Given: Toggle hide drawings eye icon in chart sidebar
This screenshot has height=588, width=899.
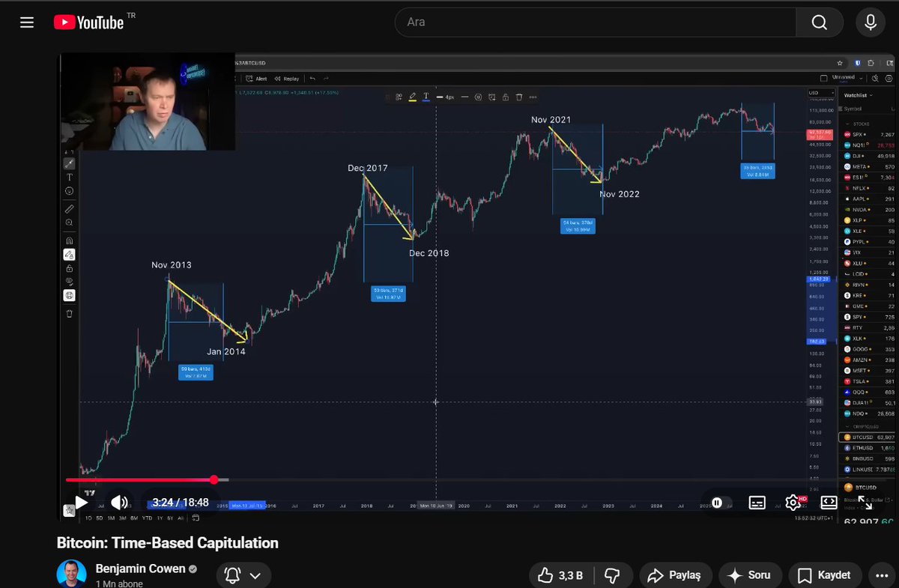Looking at the screenshot, I should click(x=69, y=282).
